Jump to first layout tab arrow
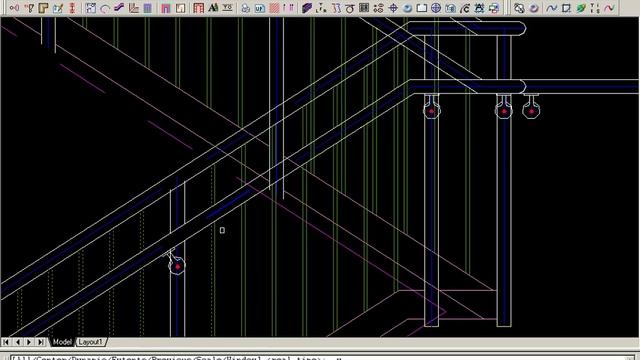This screenshot has height=360, width=640. (6, 342)
